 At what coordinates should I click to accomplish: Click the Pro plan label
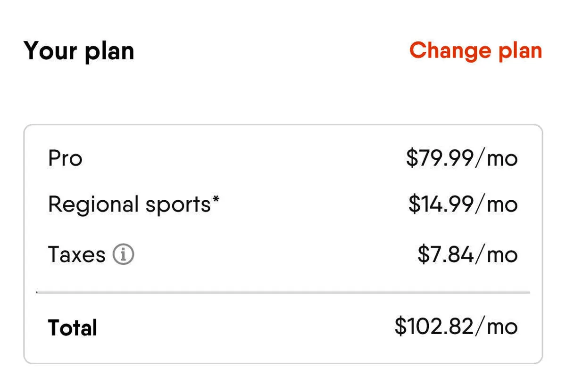click(65, 159)
